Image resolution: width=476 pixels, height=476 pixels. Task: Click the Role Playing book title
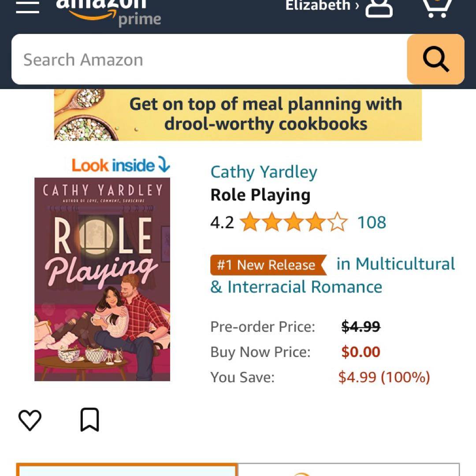[260, 195]
